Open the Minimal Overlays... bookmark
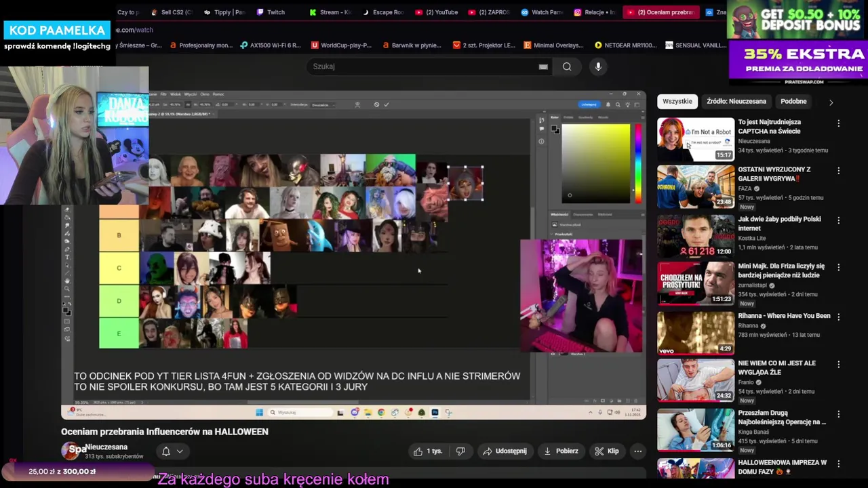 [553, 45]
